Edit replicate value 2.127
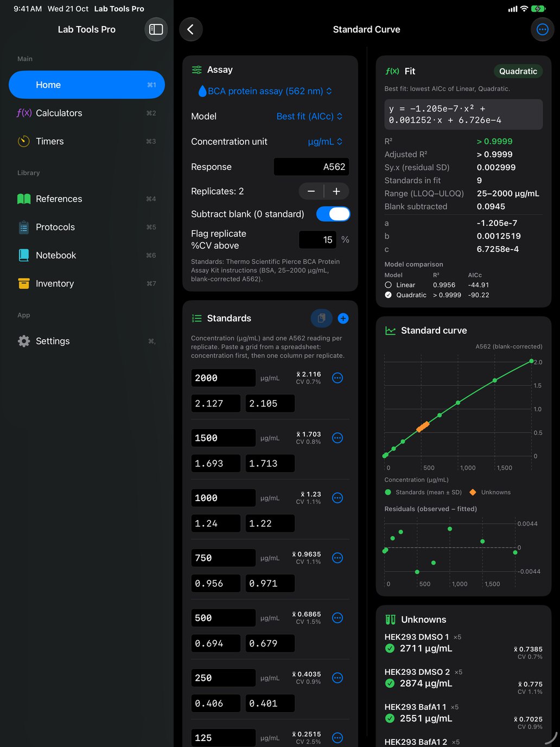The height and width of the screenshot is (747, 560). [x=215, y=403]
